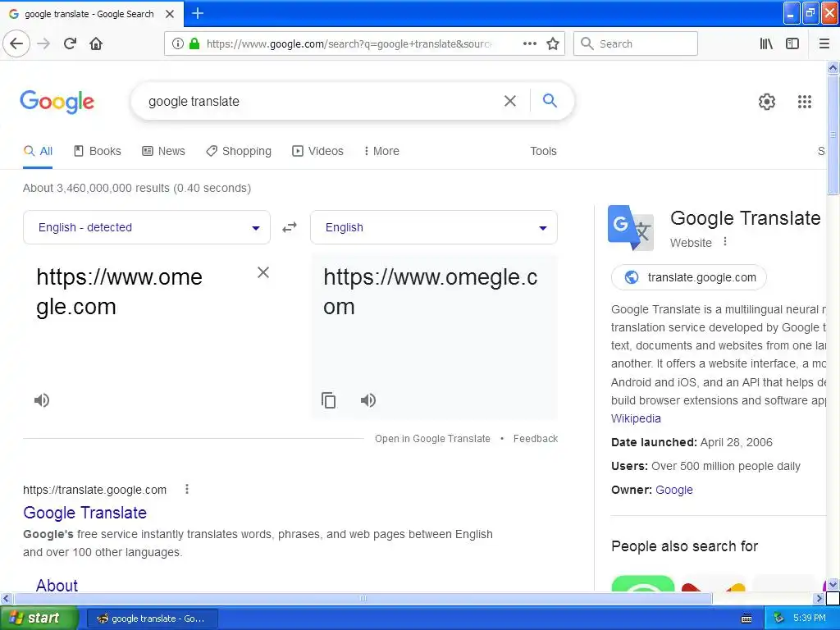Open the Google apps grid icon
This screenshot has height=630, width=840.
pyautogui.click(x=804, y=101)
